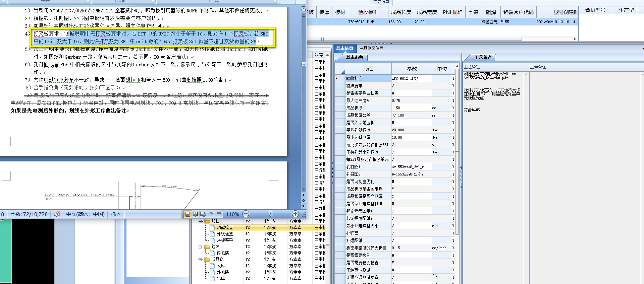
Task: Select the 工艺备注 tab
Action: click(x=483, y=58)
